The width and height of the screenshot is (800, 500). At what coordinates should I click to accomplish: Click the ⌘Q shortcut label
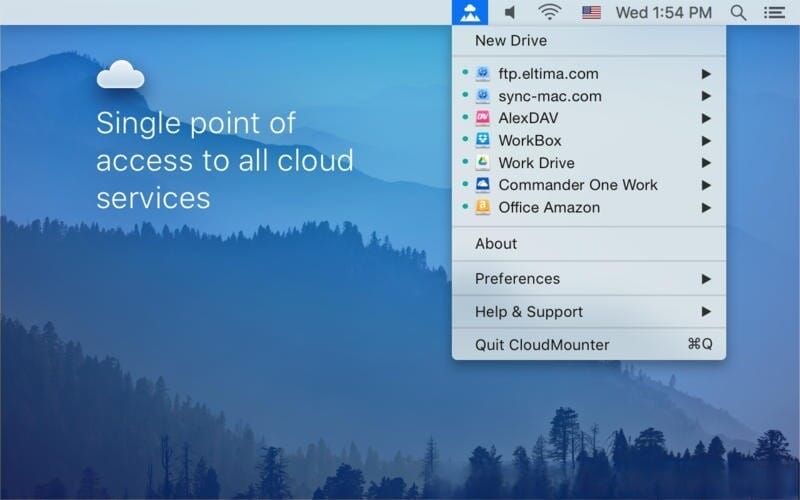point(699,344)
